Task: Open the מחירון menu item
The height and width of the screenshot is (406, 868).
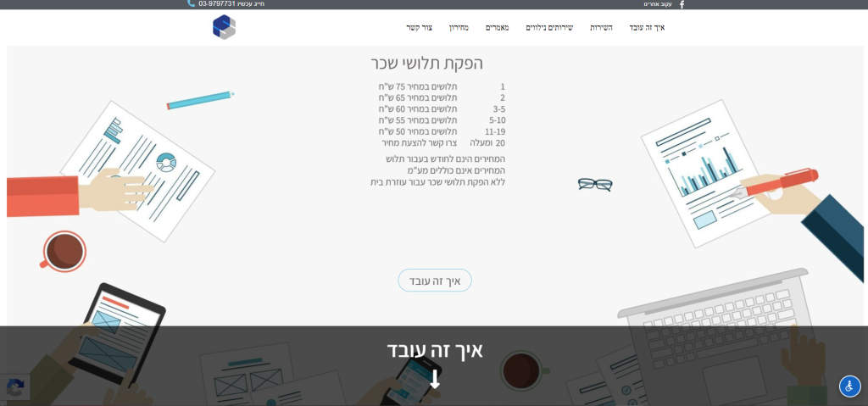Action: pos(459,28)
